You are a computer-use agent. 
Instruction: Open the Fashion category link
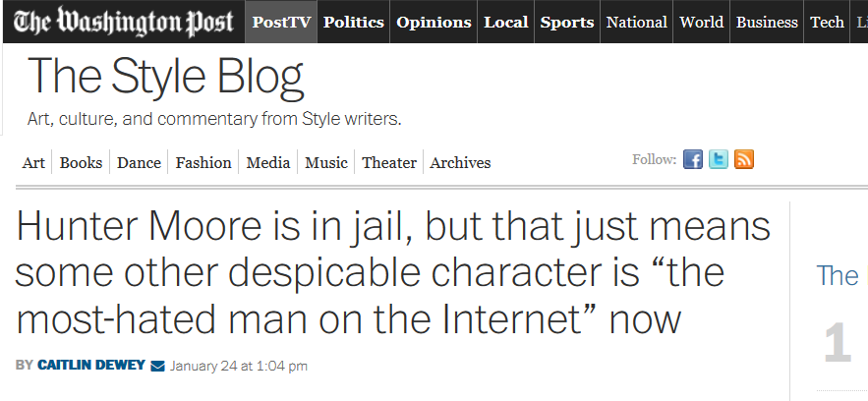click(203, 163)
